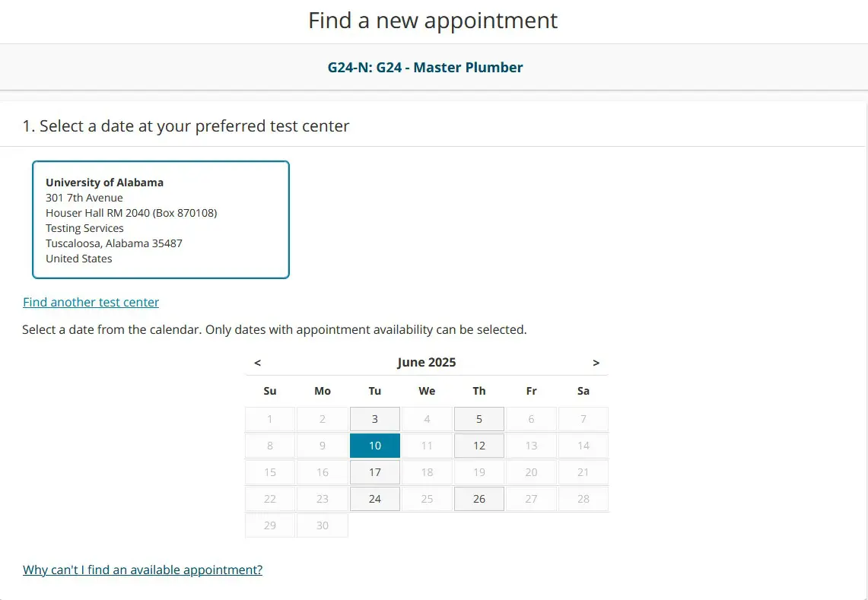Click the unavailable June 1 cell
This screenshot has height=600, width=868.
pyautogui.click(x=269, y=418)
